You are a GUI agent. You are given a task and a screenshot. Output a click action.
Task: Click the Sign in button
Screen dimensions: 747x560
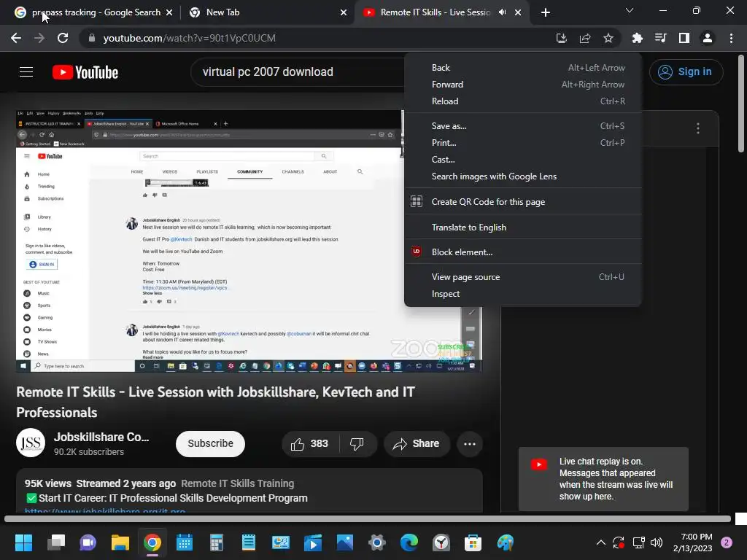(686, 72)
